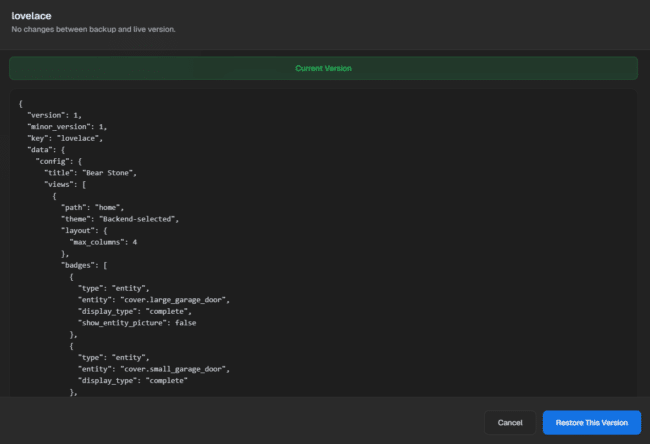Click the lovelace dialog title

pyautogui.click(x=31, y=16)
